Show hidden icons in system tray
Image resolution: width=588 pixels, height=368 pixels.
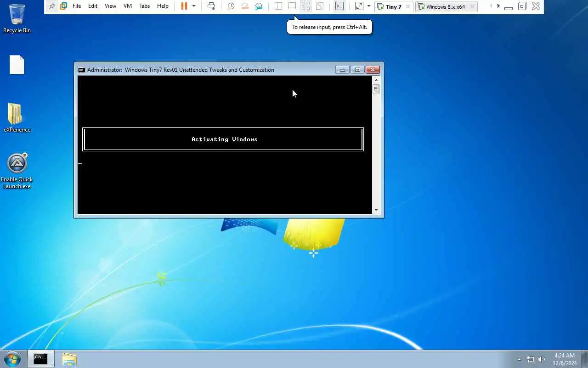(520, 359)
